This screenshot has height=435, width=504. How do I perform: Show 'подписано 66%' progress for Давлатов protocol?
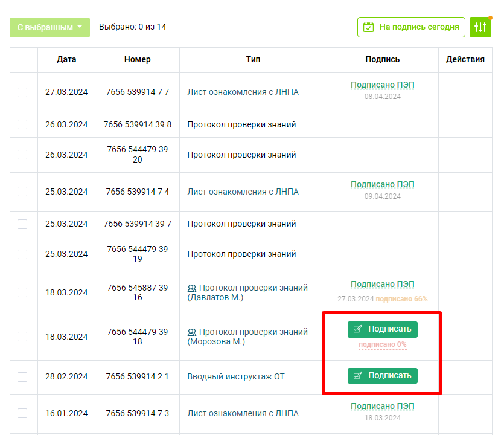(x=401, y=299)
